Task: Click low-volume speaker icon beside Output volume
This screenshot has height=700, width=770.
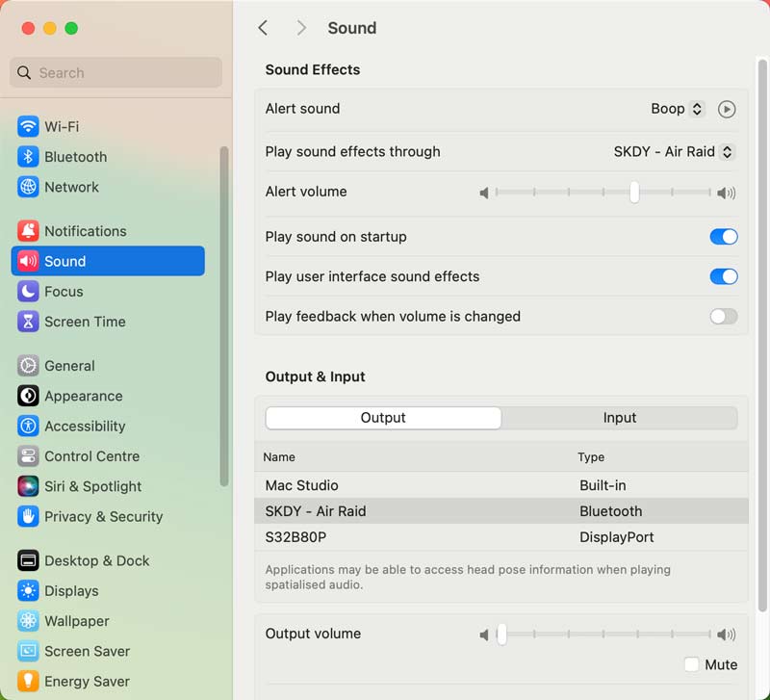Action: tap(484, 635)
